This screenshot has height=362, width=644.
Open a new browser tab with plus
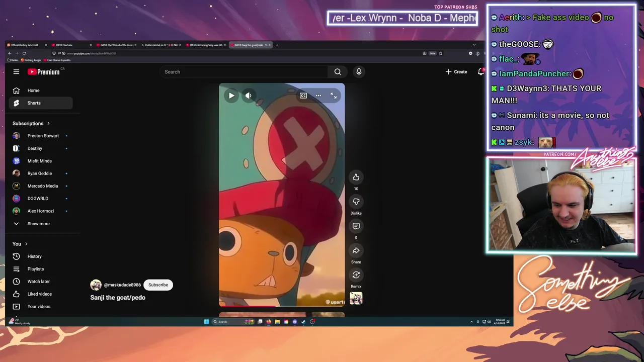click(277, 45)
